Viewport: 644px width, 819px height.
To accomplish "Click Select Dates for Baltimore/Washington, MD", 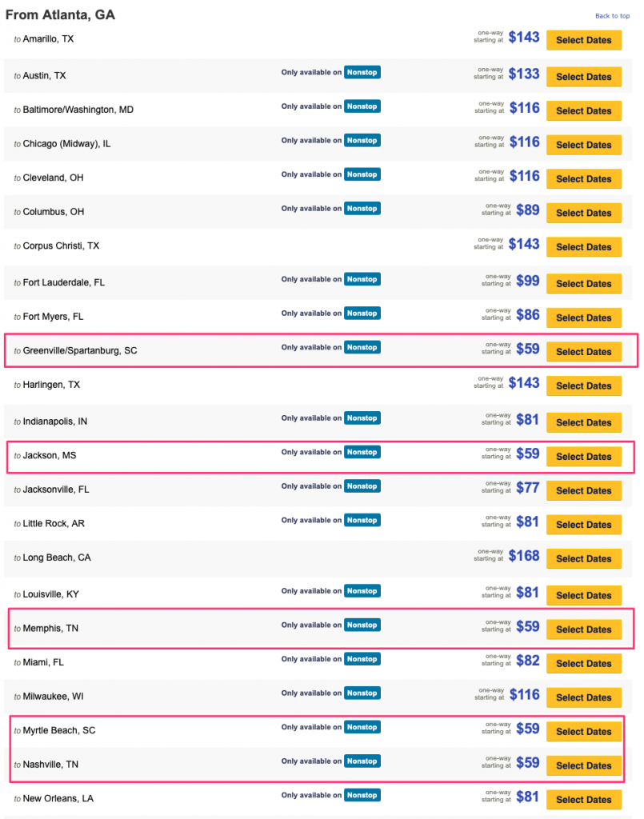I will [x=583, y=111].
